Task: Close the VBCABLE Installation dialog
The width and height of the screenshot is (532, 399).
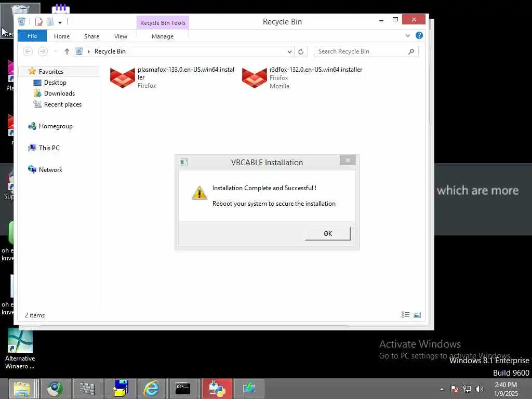Action: coord(348,160)
